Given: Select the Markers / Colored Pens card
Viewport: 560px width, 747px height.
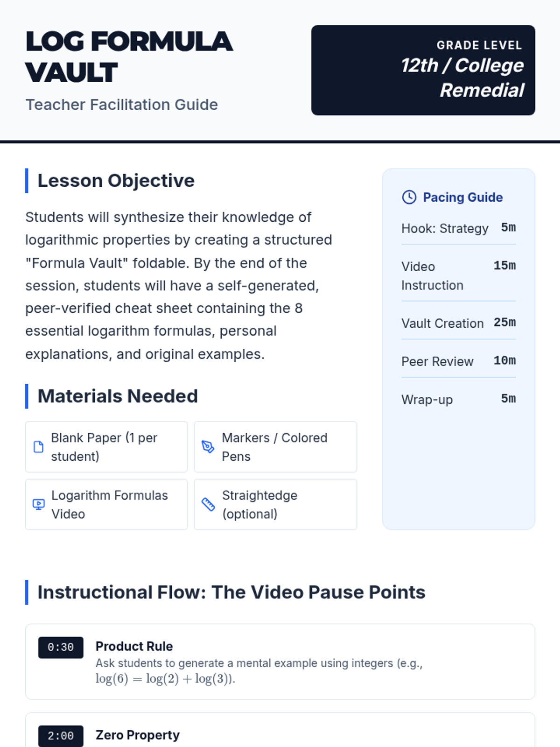Looking at the screenshot, I should pyautogui.click(x=275, y=447).
